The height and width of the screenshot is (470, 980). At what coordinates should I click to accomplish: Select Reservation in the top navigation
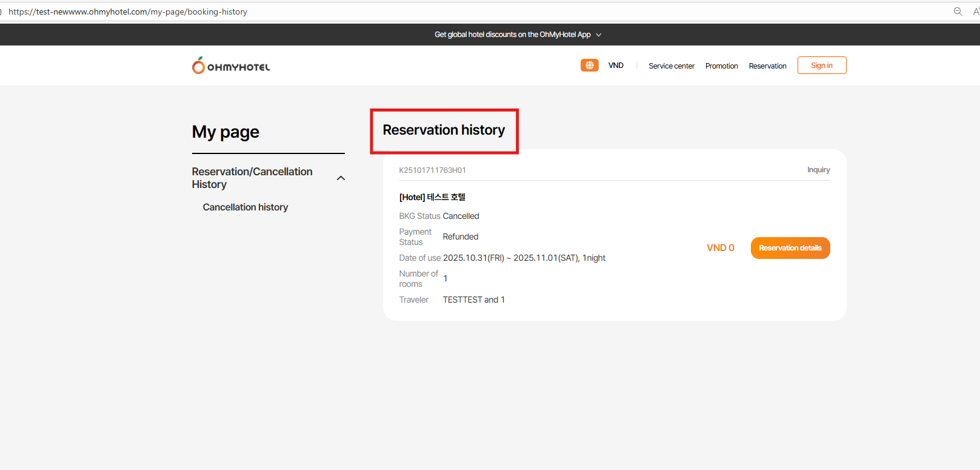pyautogui.click(x=767, y=66)
